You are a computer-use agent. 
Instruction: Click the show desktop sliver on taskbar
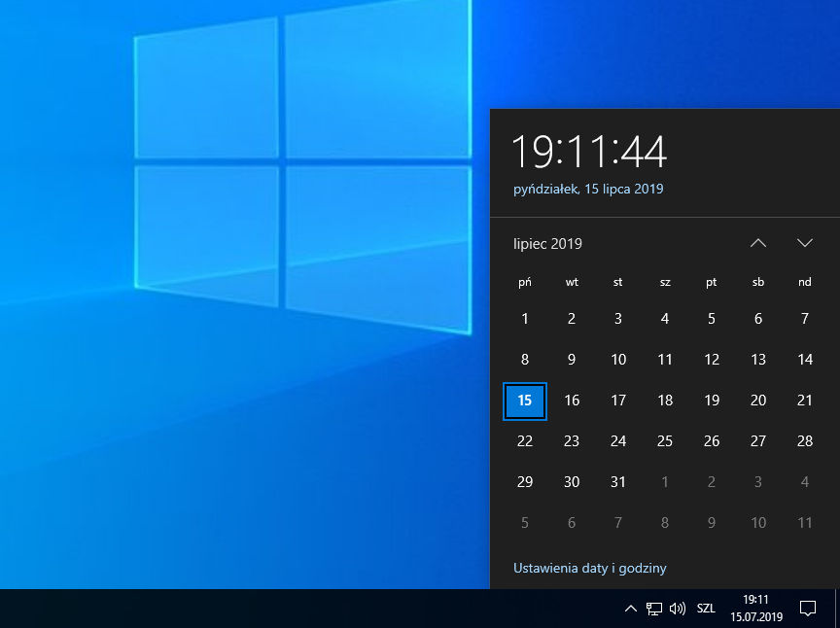837,609
